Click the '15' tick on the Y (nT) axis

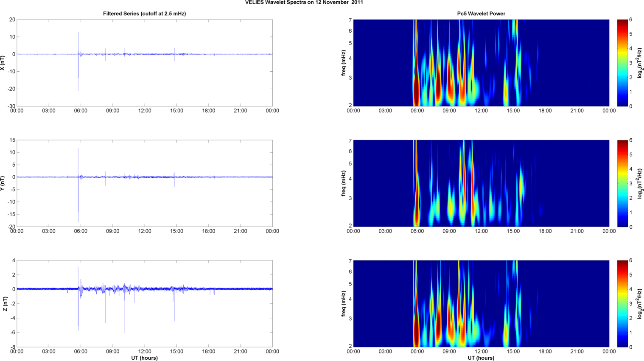tap(12, 140)
